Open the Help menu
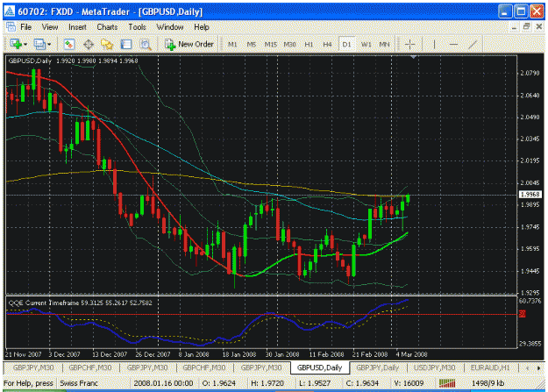548x392 pixels. (x=202, y=27)
